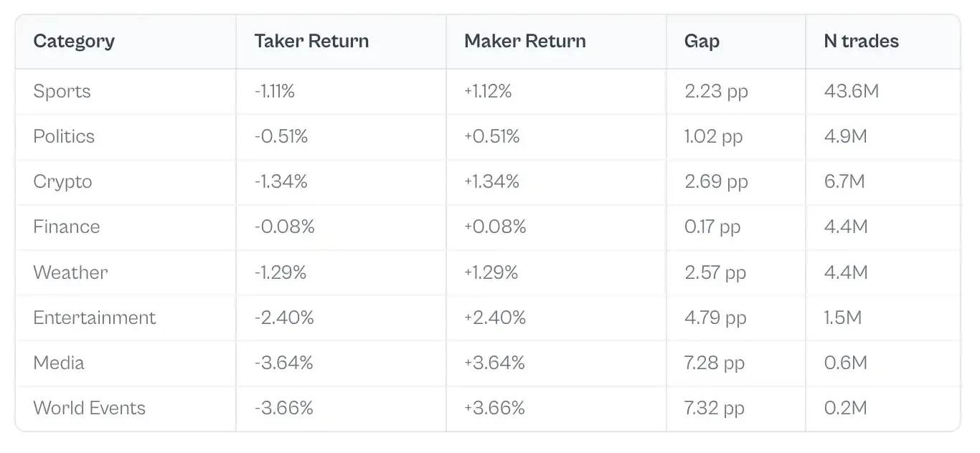Image resolution: width=980 pixels, height=453 pixels.
Task: Select the N trades column header
Action: [x=861, y=41]
